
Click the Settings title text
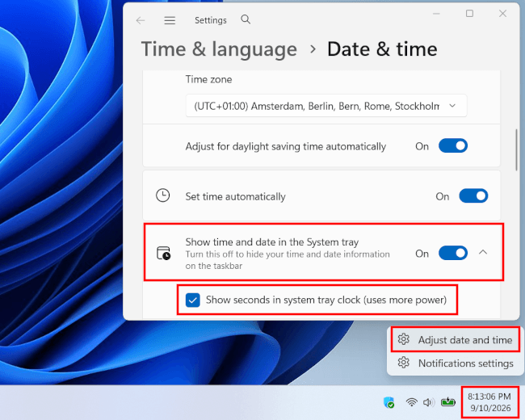pos(211,20)
